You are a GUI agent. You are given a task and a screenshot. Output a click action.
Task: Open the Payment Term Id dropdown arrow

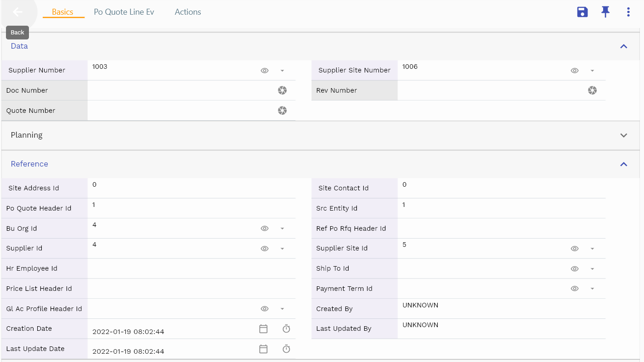click(592, 289)
